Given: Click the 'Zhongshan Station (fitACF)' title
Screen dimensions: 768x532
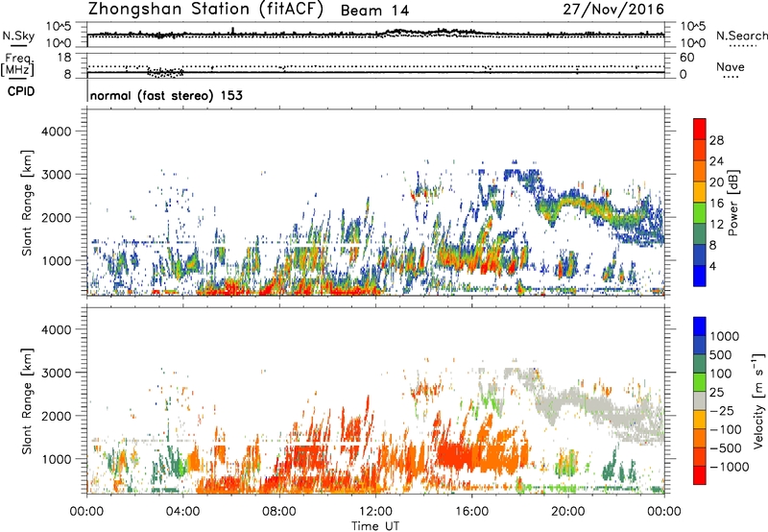Looking at the screenshot, I should point(205,9).
